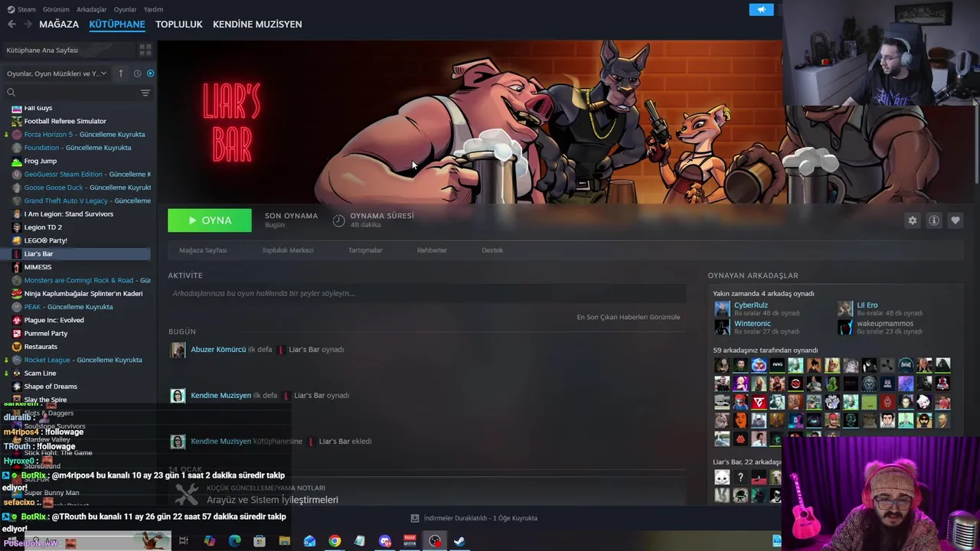Select I Am Legion: Stand Survivors
Image resolution: width=980 pixels, height=551 pixels.
(x=69, y=214)
